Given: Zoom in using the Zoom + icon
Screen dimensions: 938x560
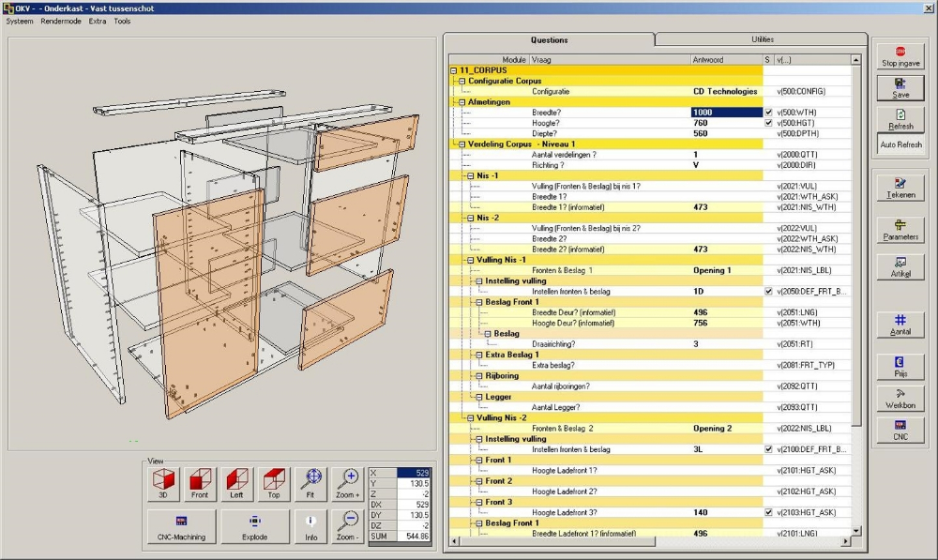Looking at the screenshot, I should coord(346,480).
